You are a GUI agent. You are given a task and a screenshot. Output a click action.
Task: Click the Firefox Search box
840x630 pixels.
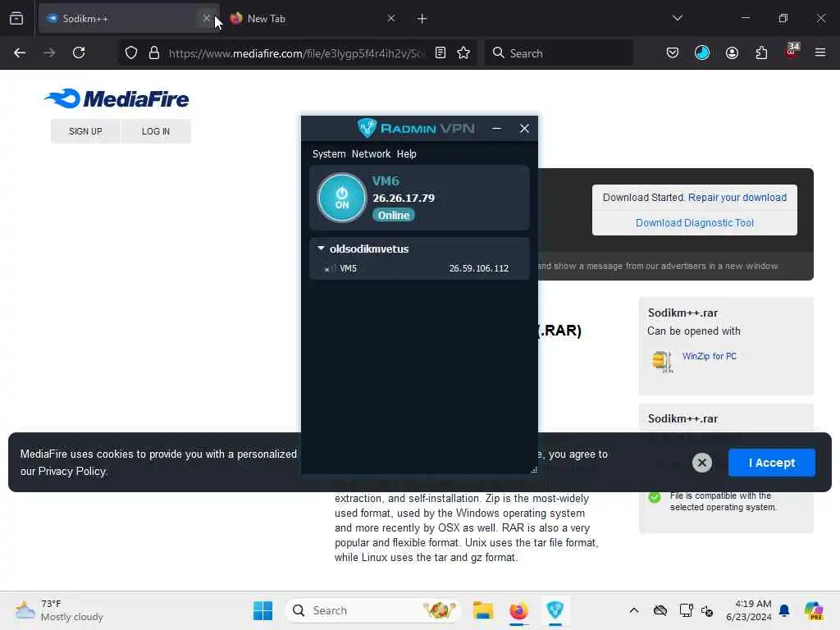tap(559, 53)
